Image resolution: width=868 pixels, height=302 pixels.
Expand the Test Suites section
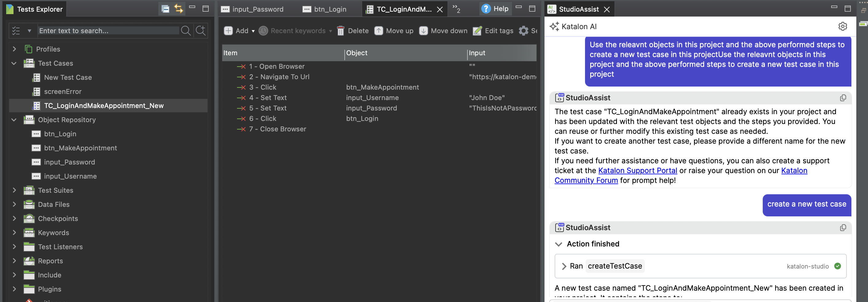14,190
